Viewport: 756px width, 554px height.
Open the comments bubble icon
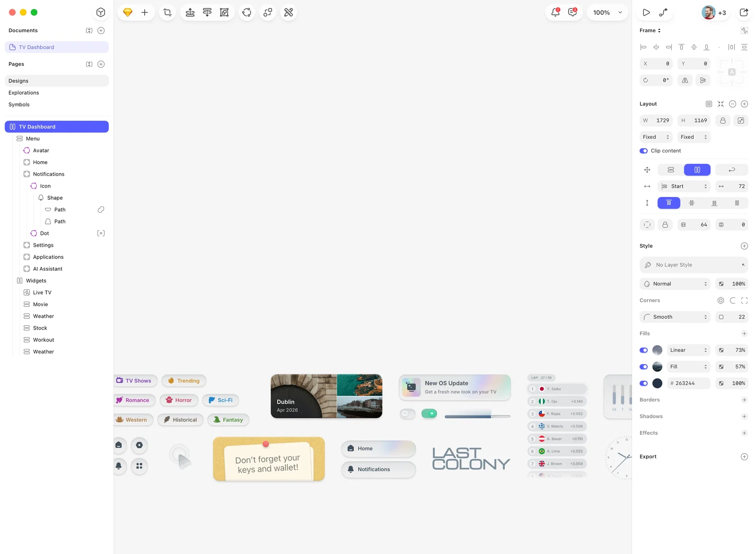572,12
